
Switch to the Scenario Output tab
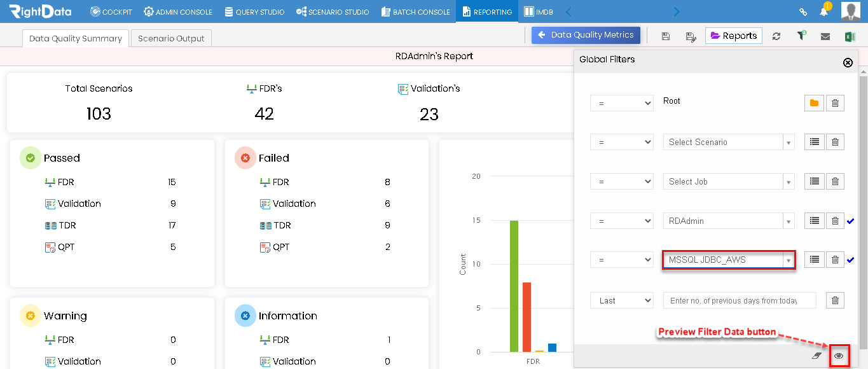click(171, 38)
